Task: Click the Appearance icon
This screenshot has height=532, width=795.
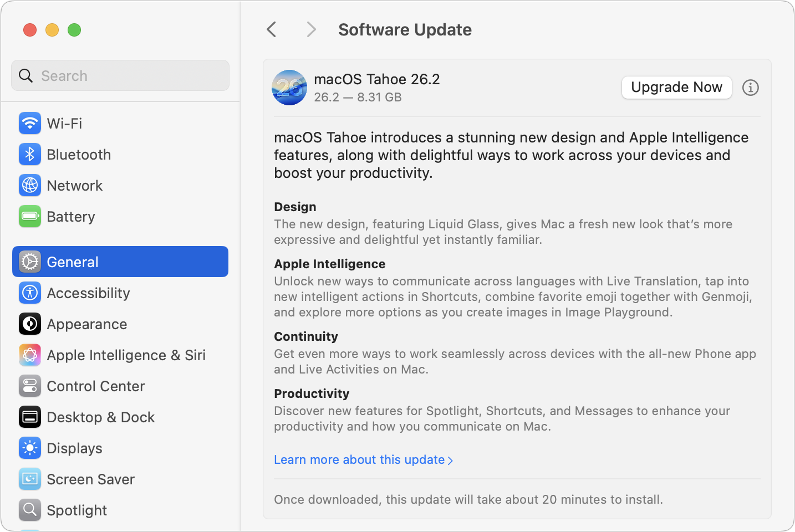Action: [30, 324]
